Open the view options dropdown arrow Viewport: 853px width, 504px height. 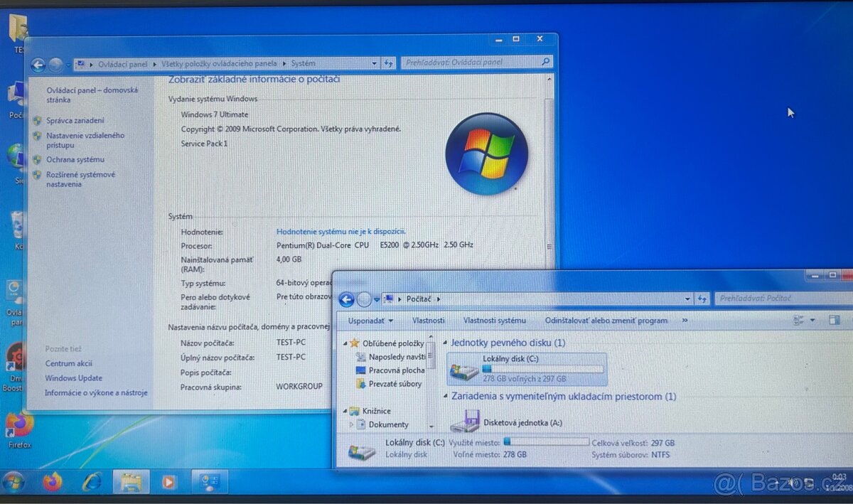pyautogui.click(x=811, y=321)
